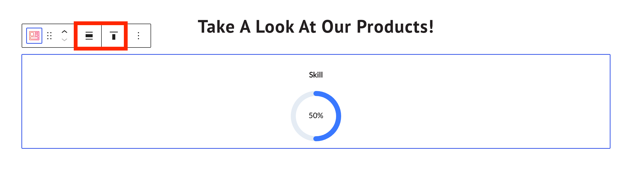Select the "Skill" label text
Image resolution: width=644 pixels, height=191 pixels.
(x=316, y=75)
